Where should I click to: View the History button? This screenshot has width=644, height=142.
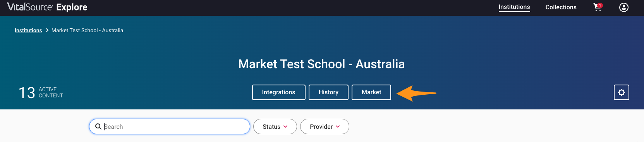[328, 92]
